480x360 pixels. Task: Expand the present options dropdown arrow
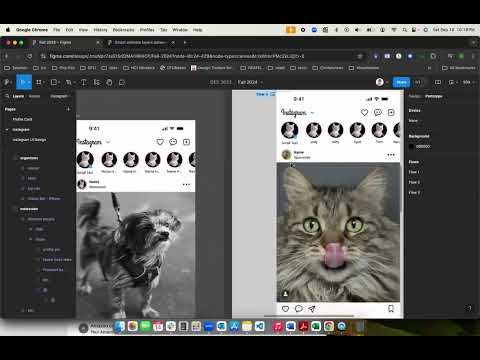457,82
